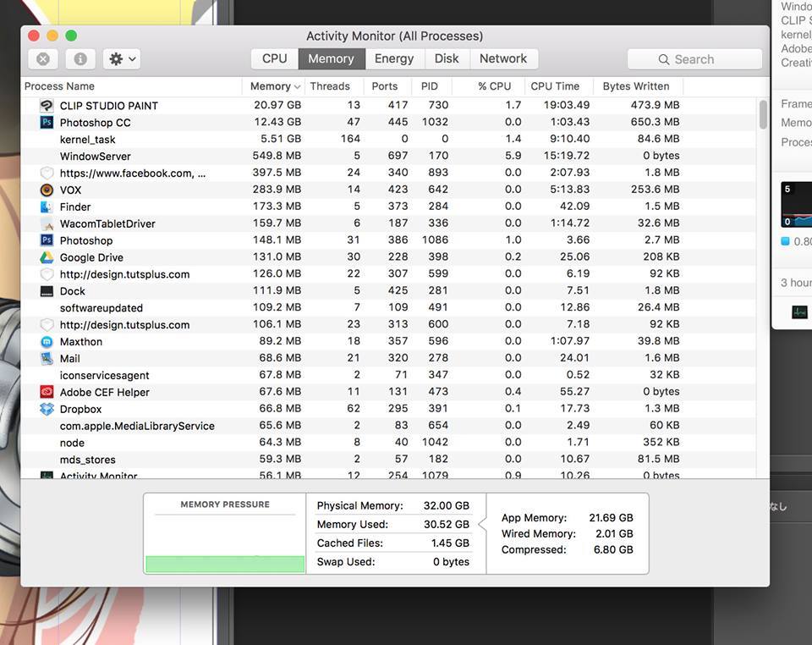Open the gear action dropdown menu

coord(122,59)
